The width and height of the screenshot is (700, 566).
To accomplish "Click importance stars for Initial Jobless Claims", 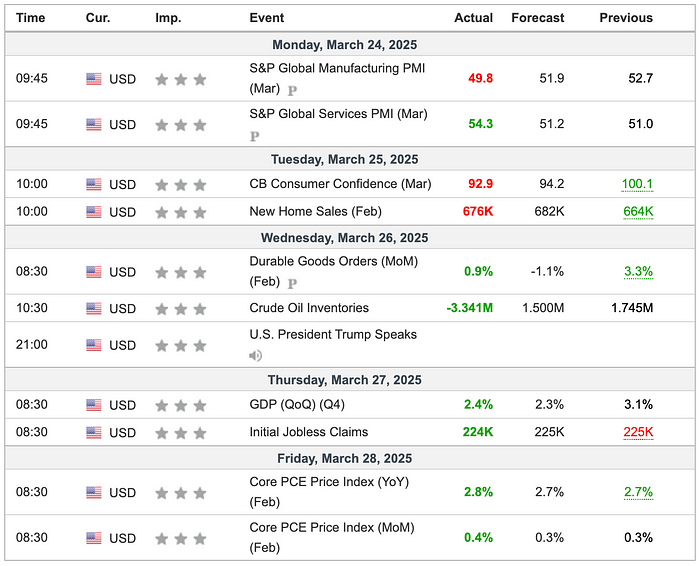I will [181, 433].
